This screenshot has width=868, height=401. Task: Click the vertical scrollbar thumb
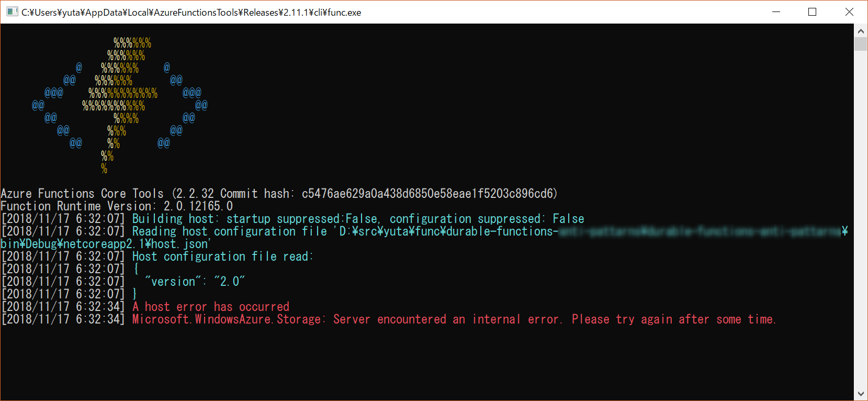[861, 44]
